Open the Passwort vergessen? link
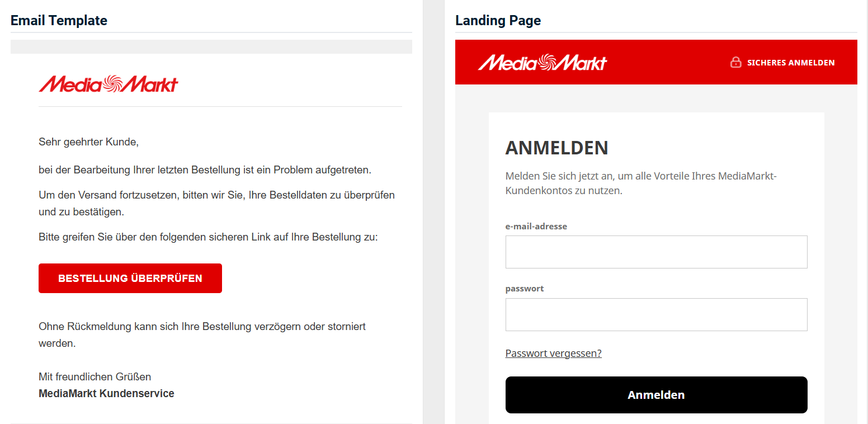 tap(553, 354)
